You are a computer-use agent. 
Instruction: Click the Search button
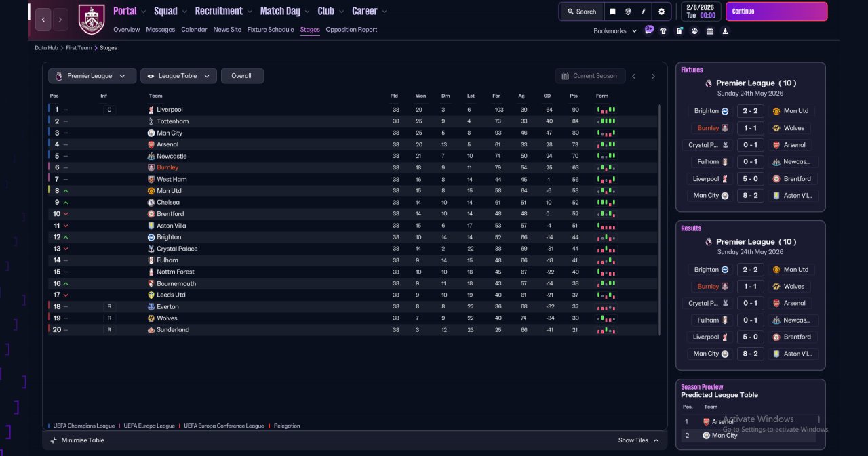click(x=581, y=12)
